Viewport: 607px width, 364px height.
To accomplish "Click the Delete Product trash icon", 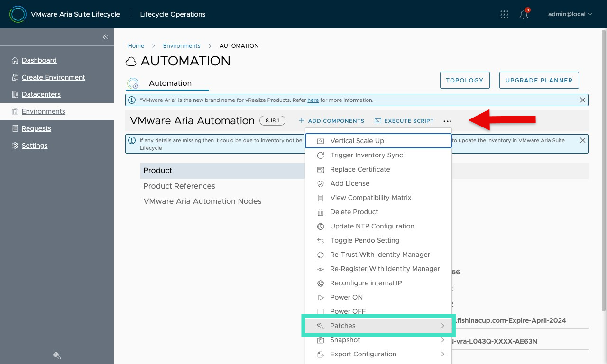I will [321, 212].
